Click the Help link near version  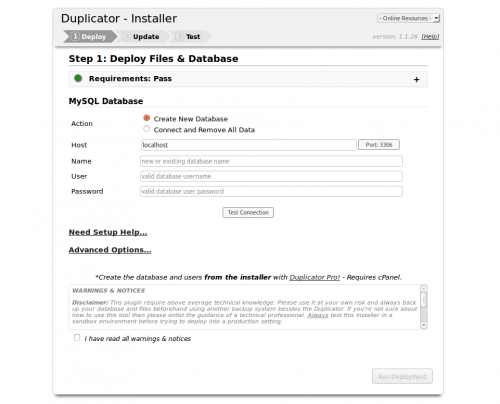point(430,37)
